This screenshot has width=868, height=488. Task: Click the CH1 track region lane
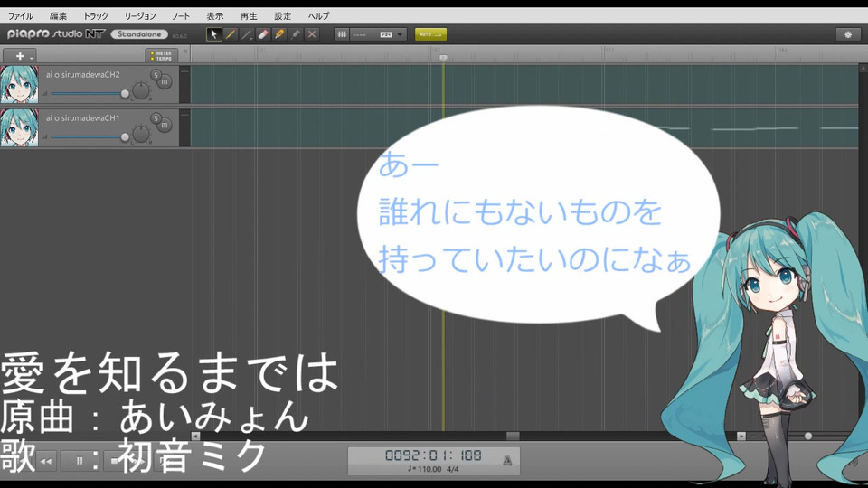524,127
